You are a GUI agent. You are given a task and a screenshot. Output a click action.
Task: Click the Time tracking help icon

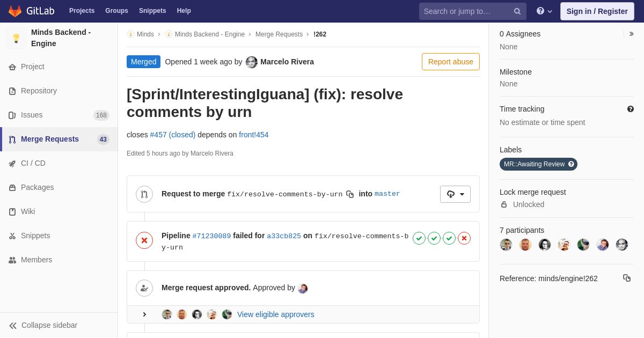631,109
